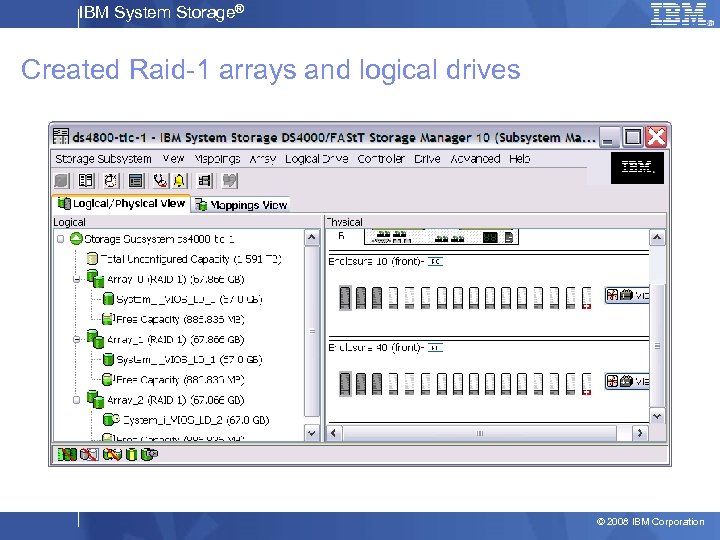
Task: Select red-marked last drive in Enclosure 10
Action: [586, 298]
